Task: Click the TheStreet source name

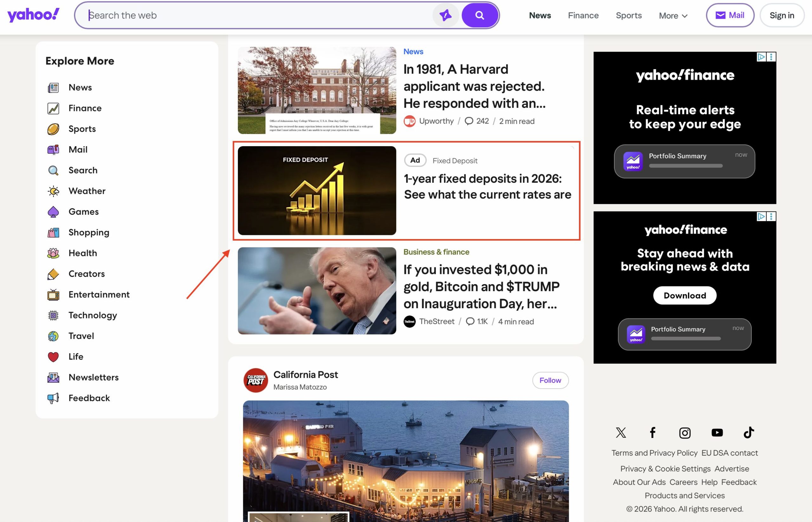Action: click(437, 321)
